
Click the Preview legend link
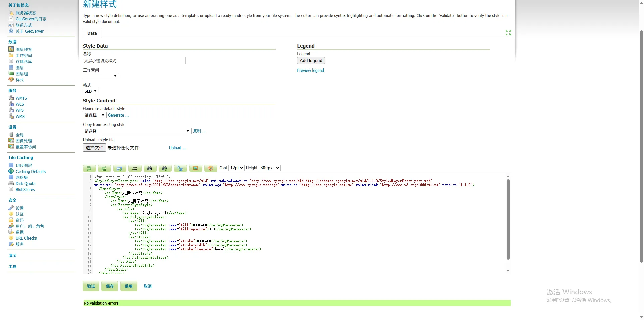[x=310, y=71]
